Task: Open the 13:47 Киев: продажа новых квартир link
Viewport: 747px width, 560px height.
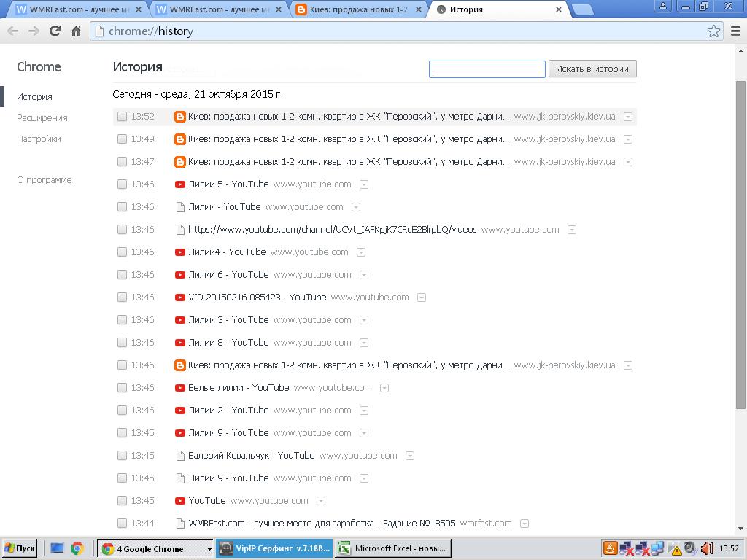Action: tap(348, 162)
